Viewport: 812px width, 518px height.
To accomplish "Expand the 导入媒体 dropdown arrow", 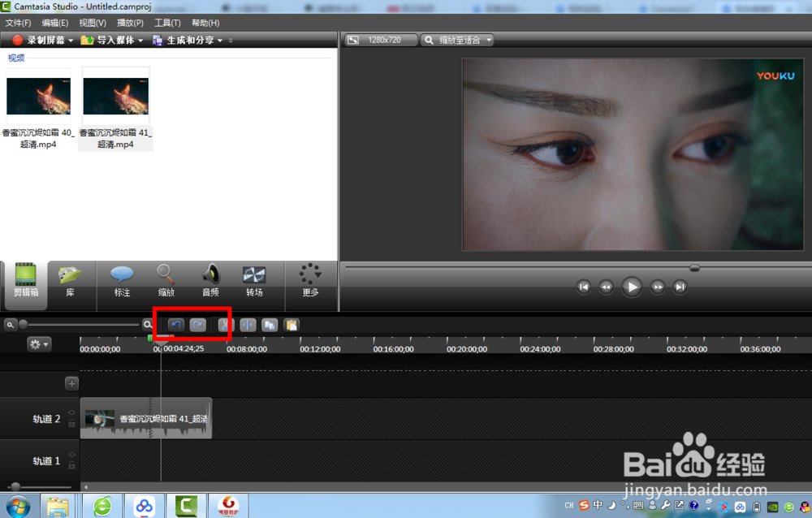I will click(x=140, y=41).
